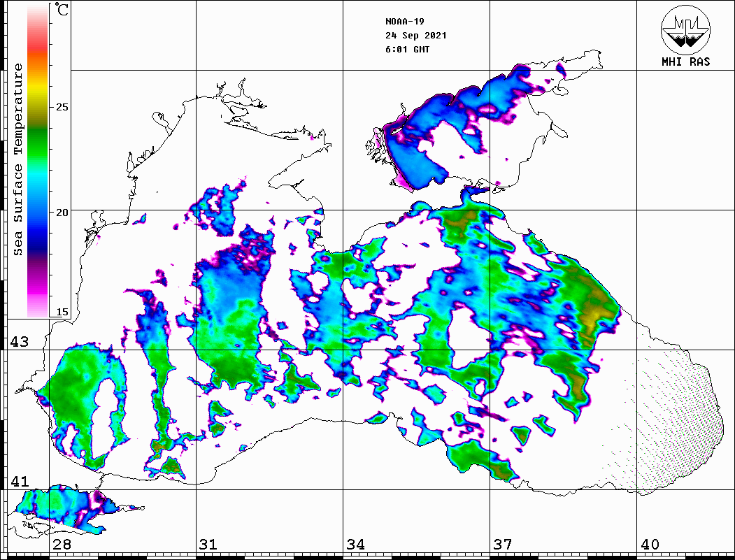This screenshot has width=735, height=560.
Task: Click the latitude label 43
Action: coord(18,342)
